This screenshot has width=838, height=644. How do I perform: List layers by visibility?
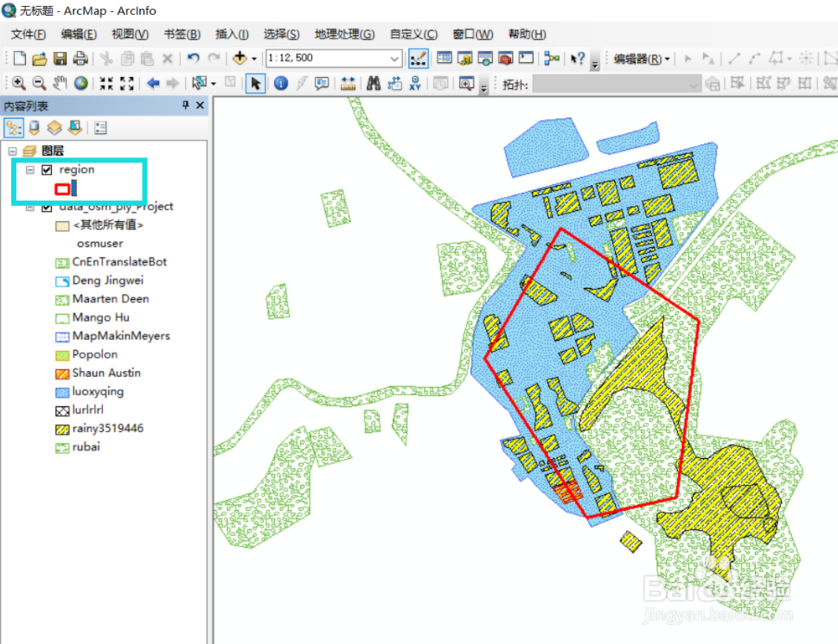click(54, 127)
